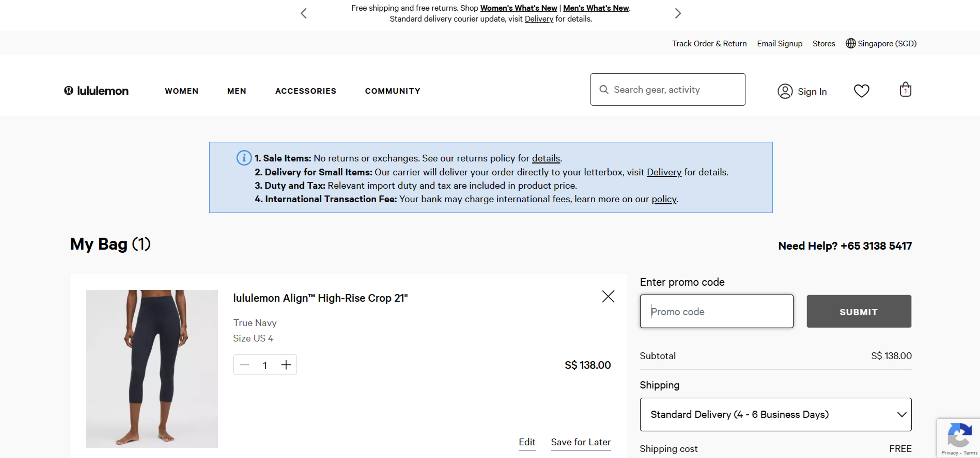Open the Standard Delivery shipping dropdown

tap(775, 415)
